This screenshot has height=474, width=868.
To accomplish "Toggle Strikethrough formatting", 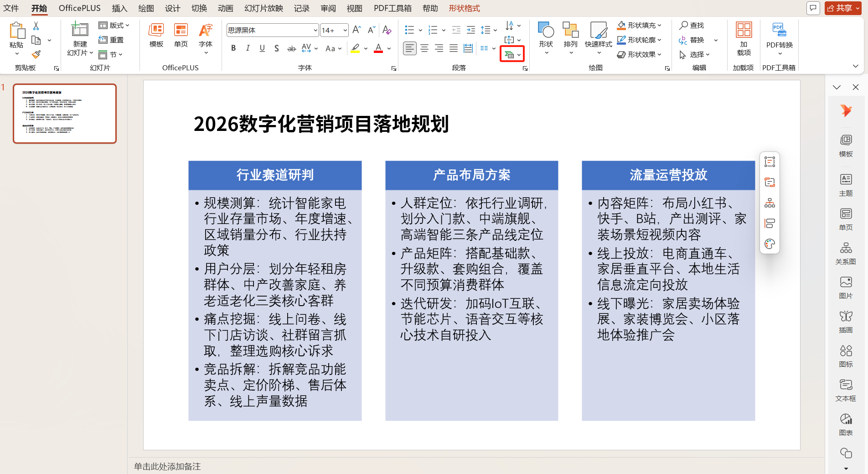I will click(x=291, y=48).
